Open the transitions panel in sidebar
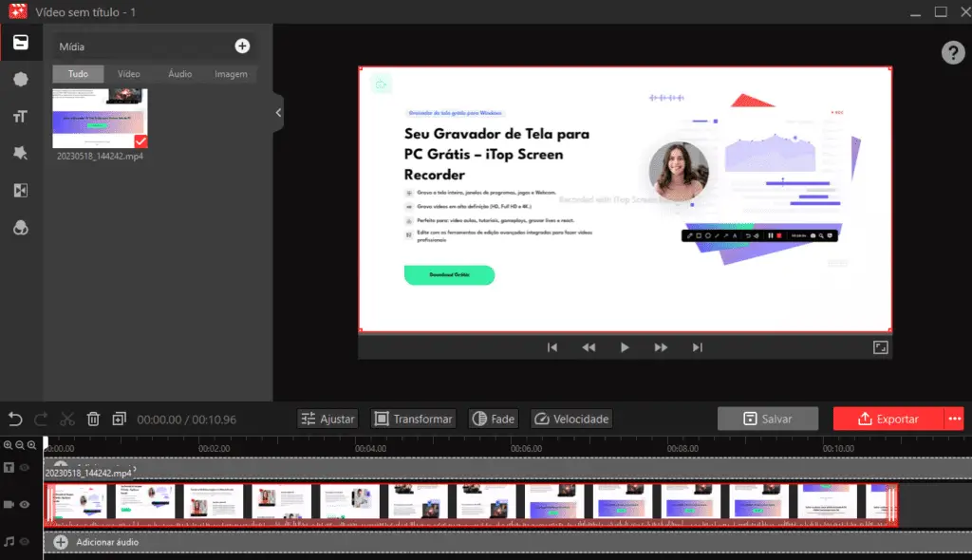Screen dimensions: 972x560 coord(21,191)
